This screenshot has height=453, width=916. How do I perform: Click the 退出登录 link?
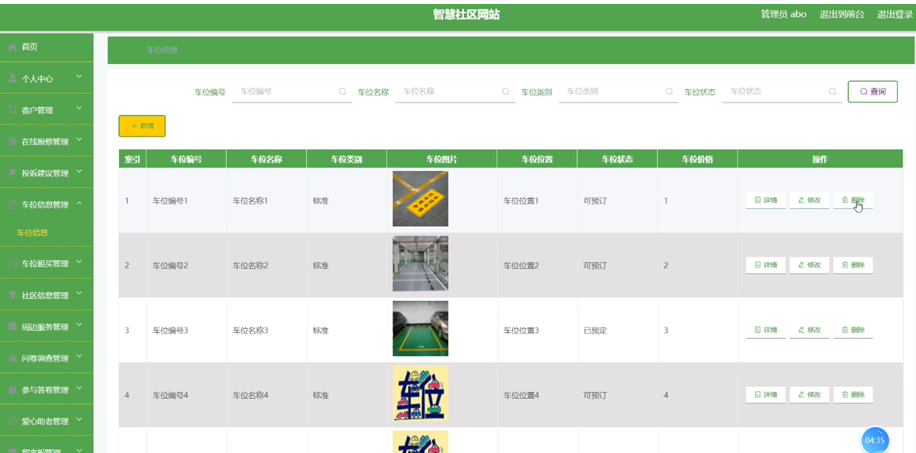pyautogui.click(x=894, y=15)
